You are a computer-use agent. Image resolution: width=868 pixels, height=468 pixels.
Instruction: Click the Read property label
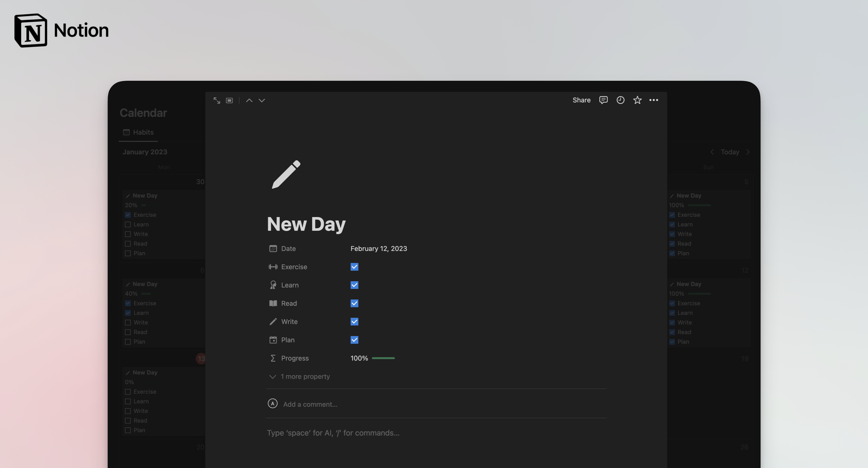tap(289, 303)
